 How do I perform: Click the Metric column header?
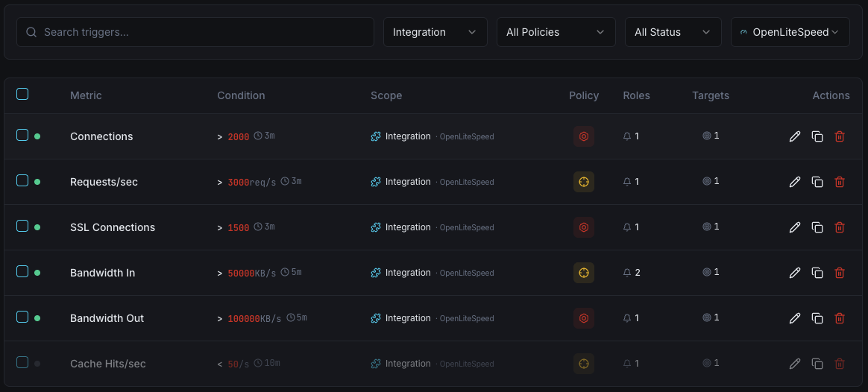tap(86, 95)
